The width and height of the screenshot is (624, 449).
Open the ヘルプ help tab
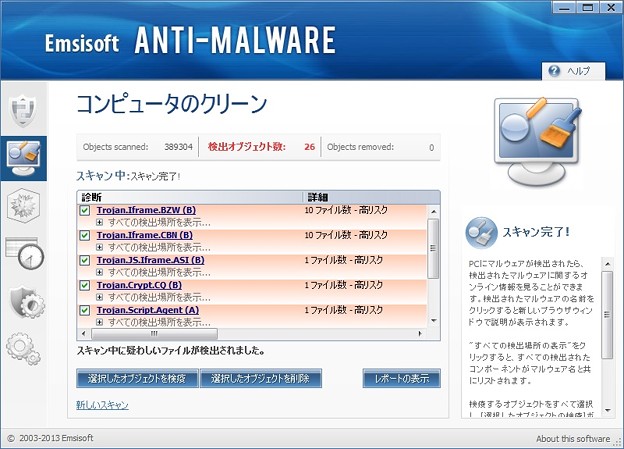573,71
